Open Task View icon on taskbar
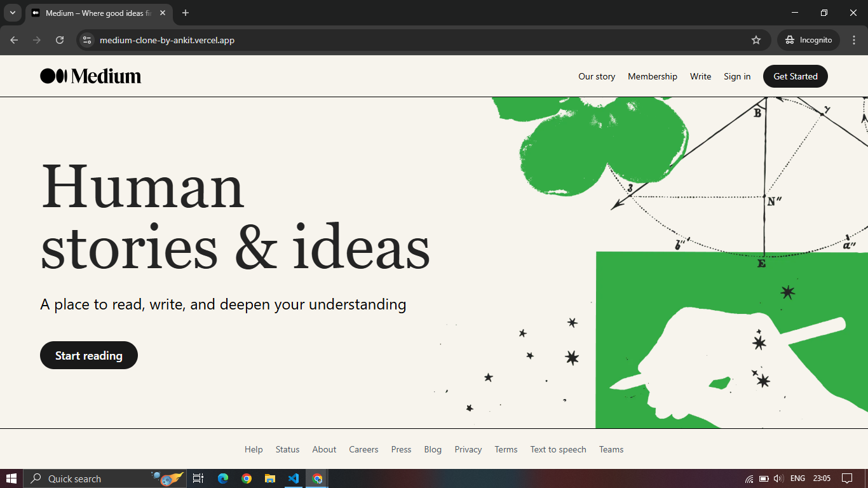Screen dimensions: 868x488 (198, 478)
